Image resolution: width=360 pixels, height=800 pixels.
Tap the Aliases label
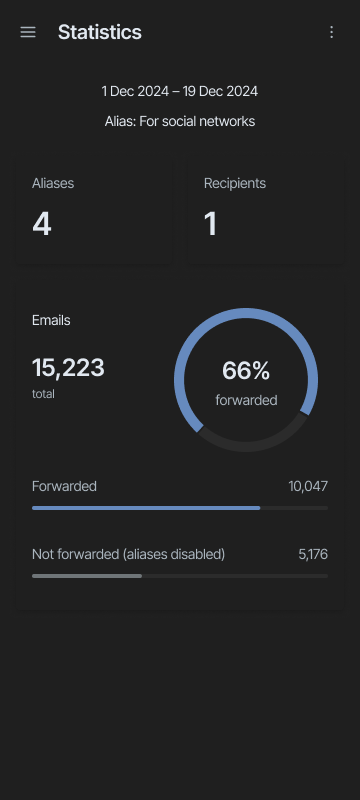click(53, 183)
